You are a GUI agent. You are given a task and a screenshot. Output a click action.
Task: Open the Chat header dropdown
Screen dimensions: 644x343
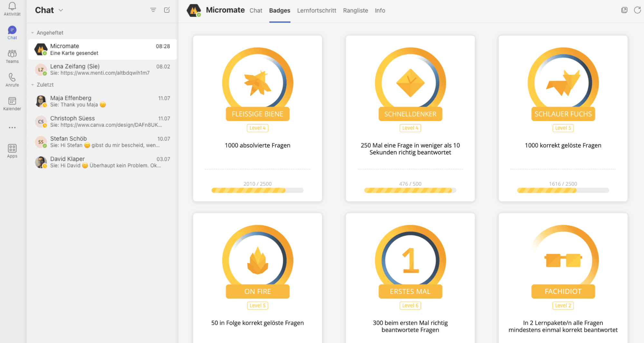[x=61, y=10]
